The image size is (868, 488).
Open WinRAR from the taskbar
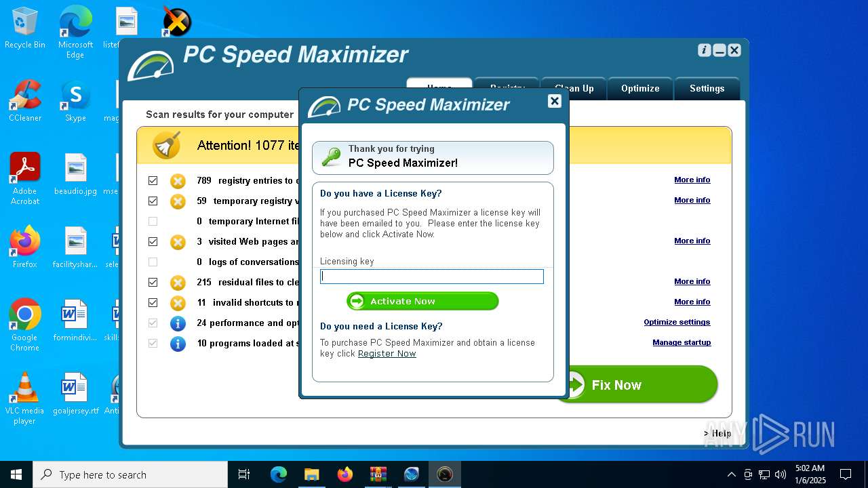[378, 474]
